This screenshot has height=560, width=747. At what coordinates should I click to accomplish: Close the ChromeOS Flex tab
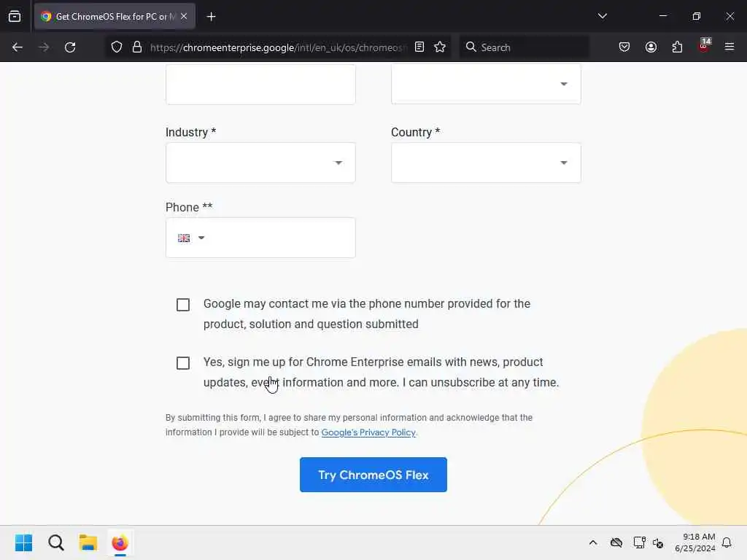coord(184,16)
